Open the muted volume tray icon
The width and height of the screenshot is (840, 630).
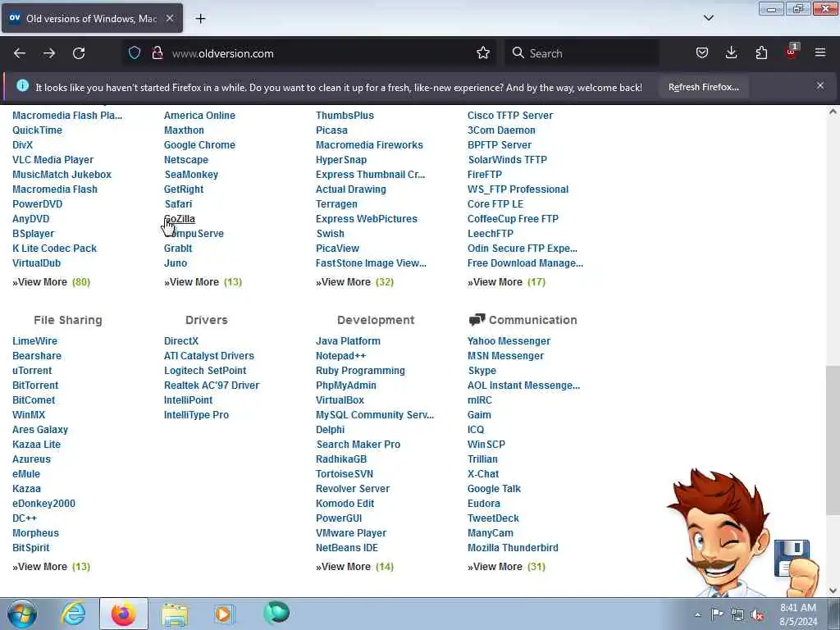click(757, 615)
